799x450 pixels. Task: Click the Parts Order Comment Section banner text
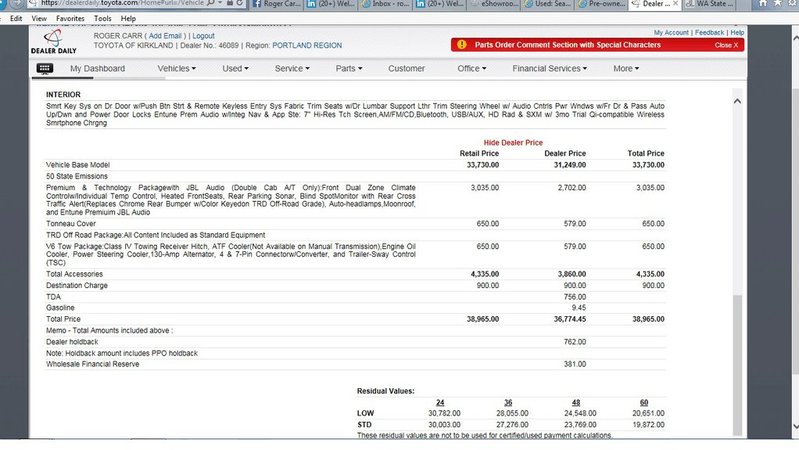pyautogui.click(x=568, y=45)
